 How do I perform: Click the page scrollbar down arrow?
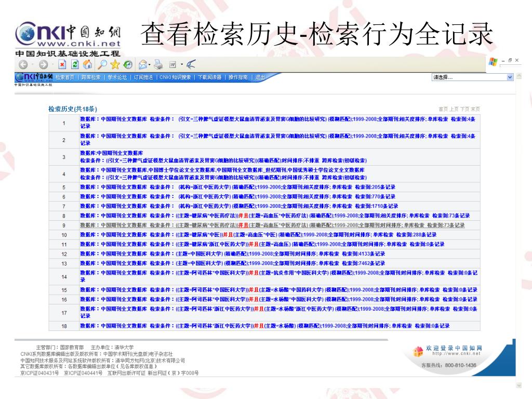pyautogui.click(x=519, y=385)
